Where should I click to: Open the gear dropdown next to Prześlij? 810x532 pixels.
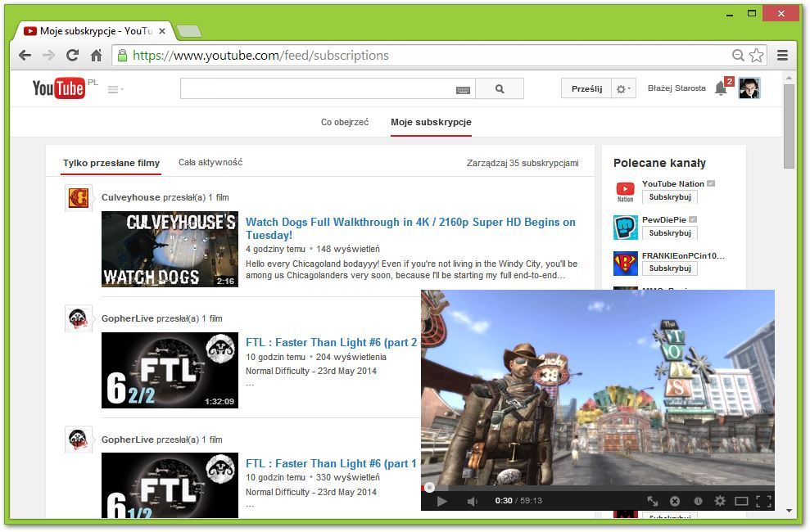point(623,88)
